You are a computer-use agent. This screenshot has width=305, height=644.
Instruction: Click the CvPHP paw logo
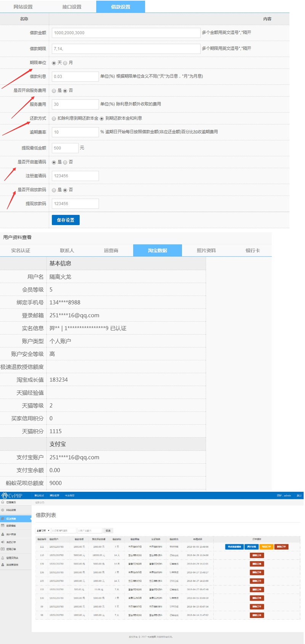click(x=5, y=496)
